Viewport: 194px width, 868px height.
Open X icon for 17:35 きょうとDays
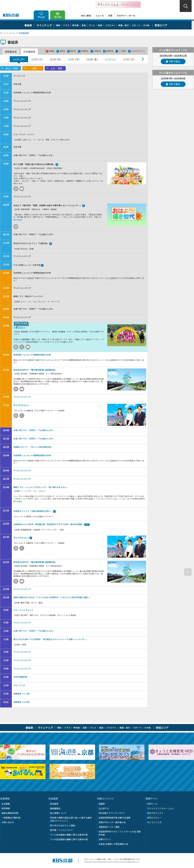(x=22, y=416)
